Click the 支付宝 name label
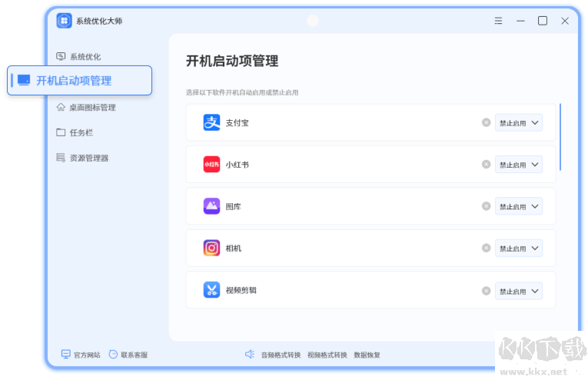This screenshot has width=588, height=377. tap(237, 123)
